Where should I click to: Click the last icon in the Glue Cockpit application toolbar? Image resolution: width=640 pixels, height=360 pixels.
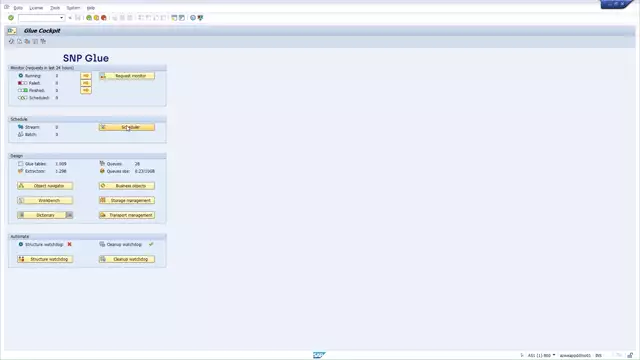coord(43,41)
